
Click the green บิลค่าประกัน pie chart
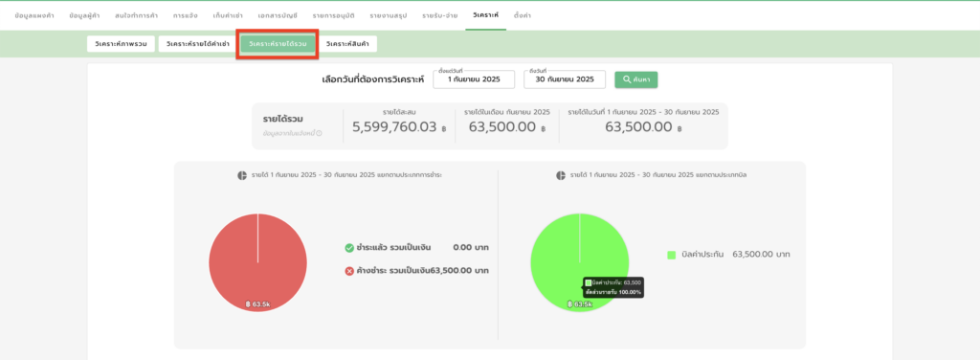(x=579, y=262)
